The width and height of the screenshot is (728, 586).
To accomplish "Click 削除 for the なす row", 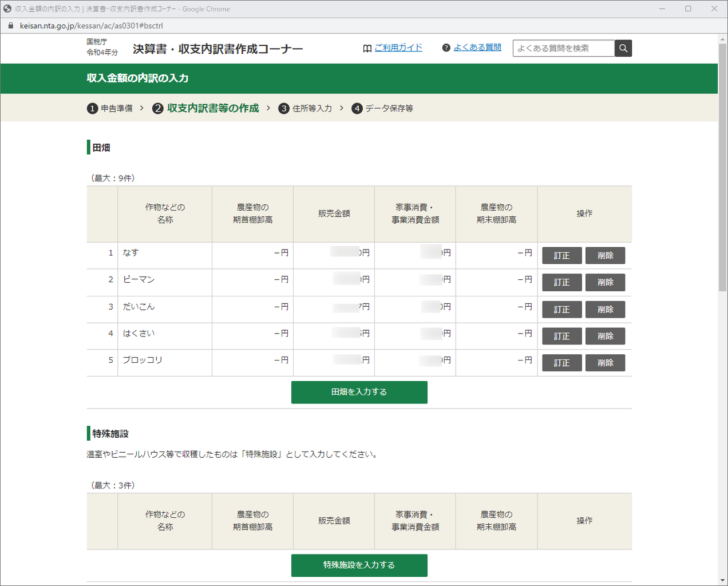I will [x=605, y=256].
